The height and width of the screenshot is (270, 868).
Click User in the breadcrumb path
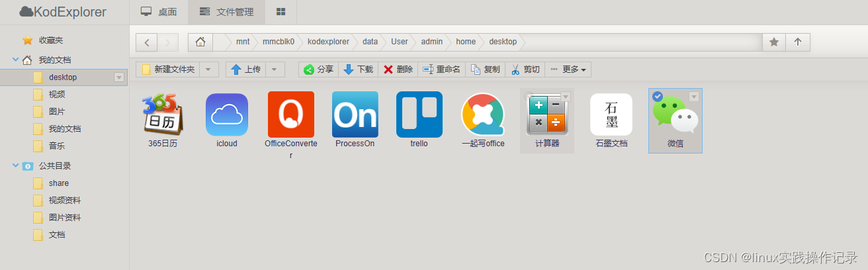(x=400, y=42)
